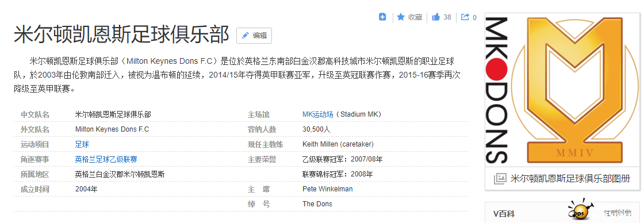Click the blue plus add icon
The height and width of the screenshot is (223, 644).
[382, 17]
